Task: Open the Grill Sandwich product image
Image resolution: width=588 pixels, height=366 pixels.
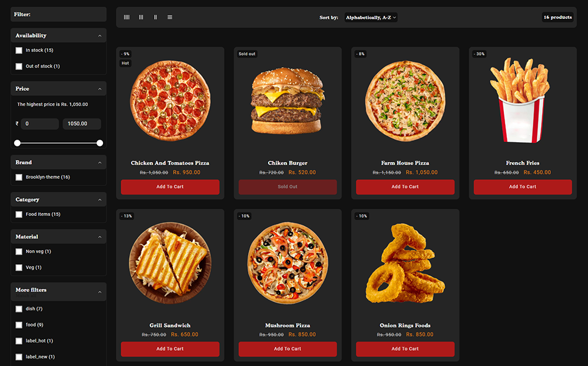Action: pyautogui.click(x=170, y=263)
